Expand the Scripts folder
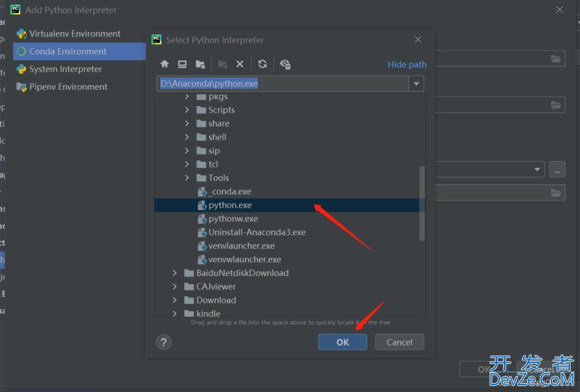580x392 pixels. (187, 110)
